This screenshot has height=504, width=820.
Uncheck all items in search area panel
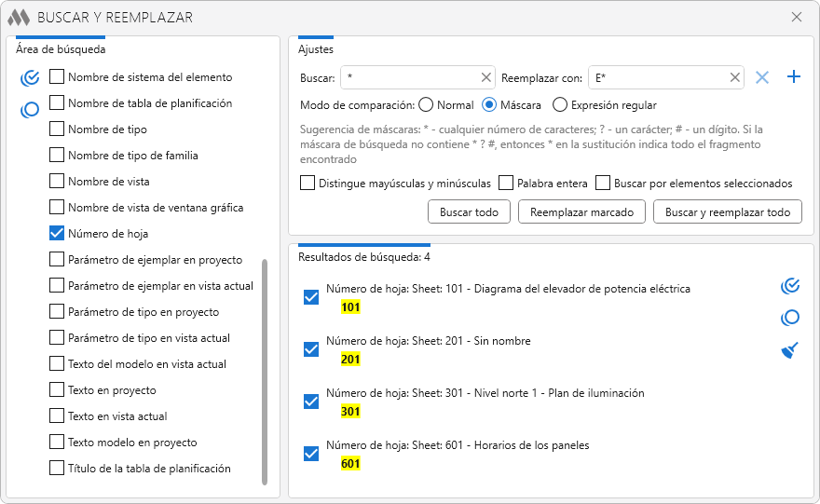click(30, 110)
